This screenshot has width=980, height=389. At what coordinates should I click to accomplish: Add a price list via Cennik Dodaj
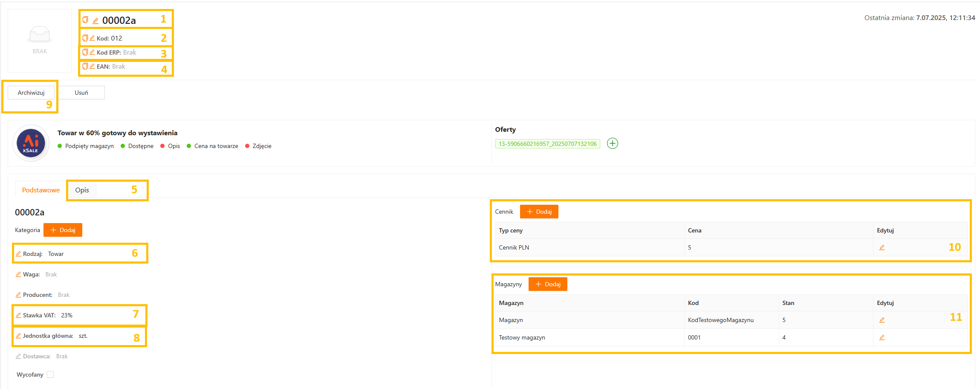539,212
